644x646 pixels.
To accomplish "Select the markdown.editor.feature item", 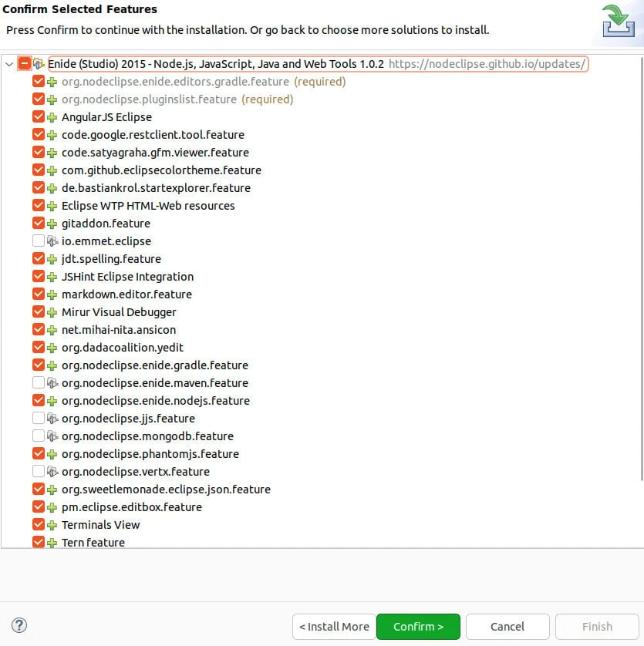I will pyautogui.click(x=126, y=294).
